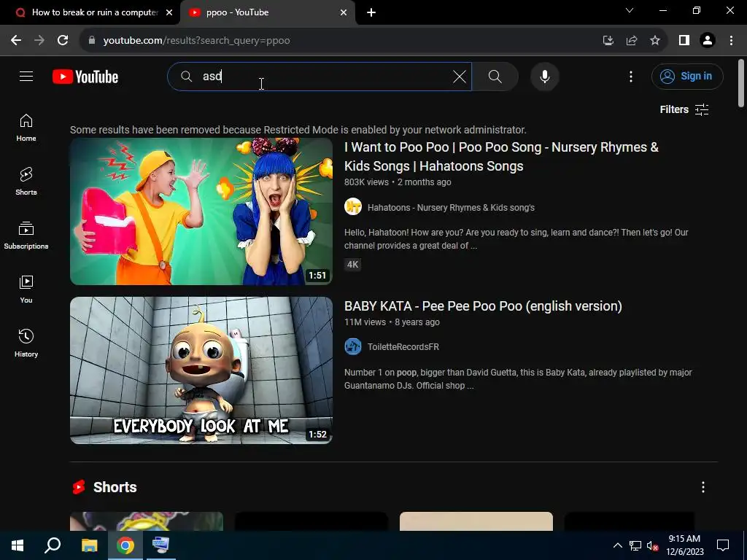Open YouTube settings three-dot menu

point(631,76)
